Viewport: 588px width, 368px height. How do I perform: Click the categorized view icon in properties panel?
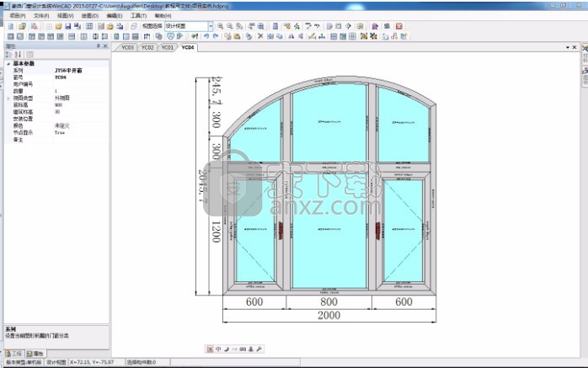[x=8, y=55]
